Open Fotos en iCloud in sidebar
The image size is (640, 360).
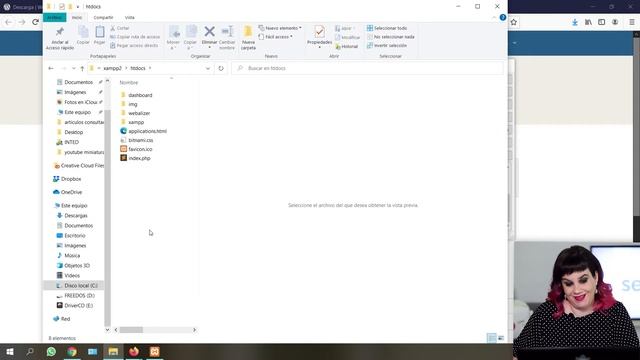[x=77, y=102]
